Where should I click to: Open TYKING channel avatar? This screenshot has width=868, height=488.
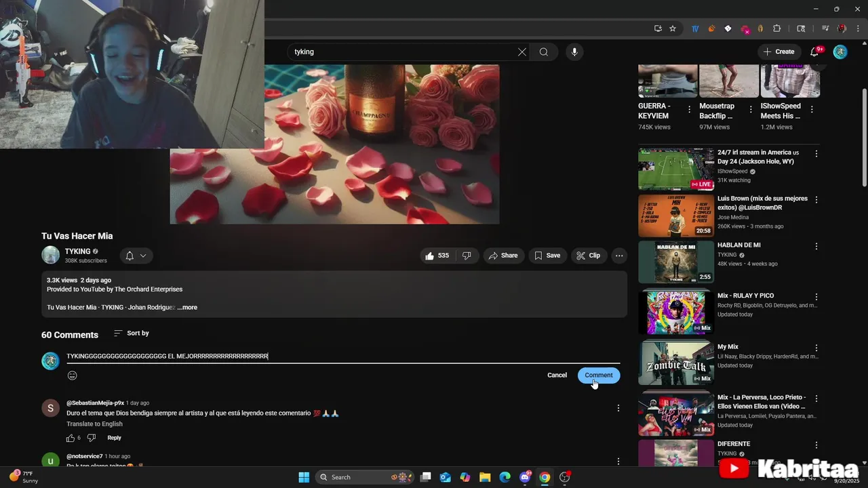click(x=51, y=256)
